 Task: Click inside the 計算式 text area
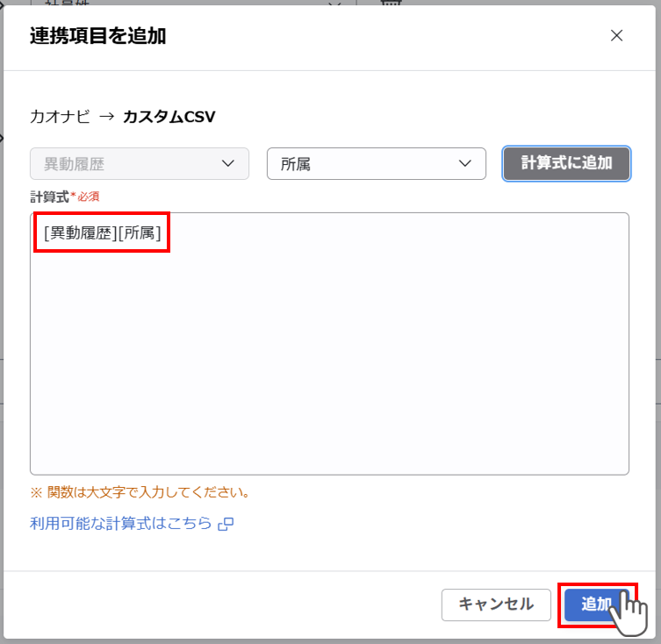(x=330, y=343)
